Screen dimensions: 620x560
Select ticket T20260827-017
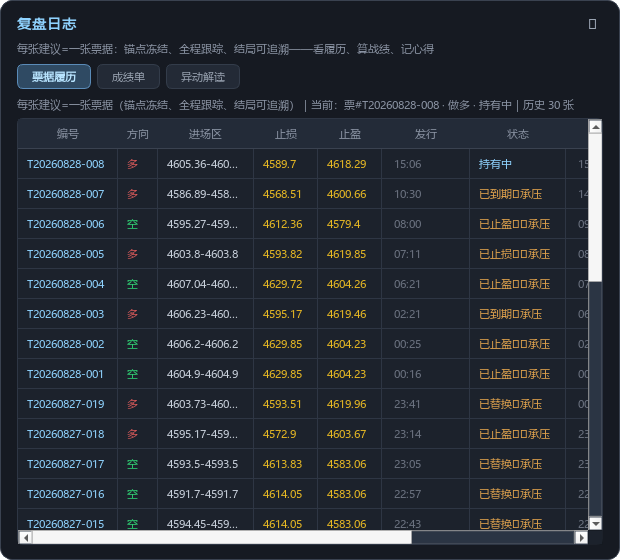pos(66,464)
